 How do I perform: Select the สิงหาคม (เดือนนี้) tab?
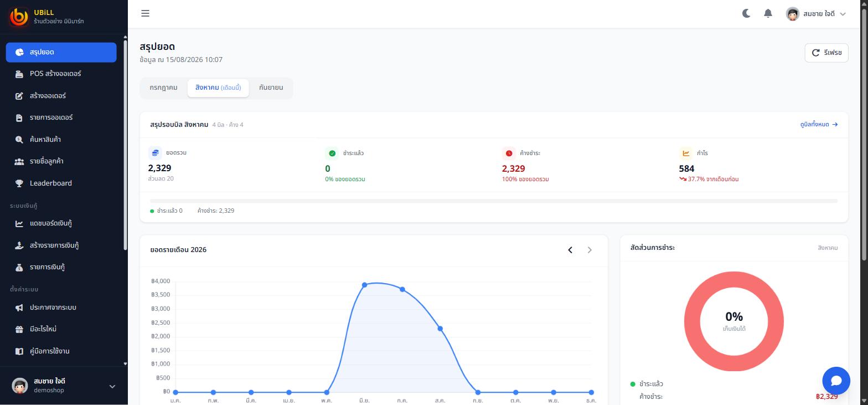pos(218,88)
